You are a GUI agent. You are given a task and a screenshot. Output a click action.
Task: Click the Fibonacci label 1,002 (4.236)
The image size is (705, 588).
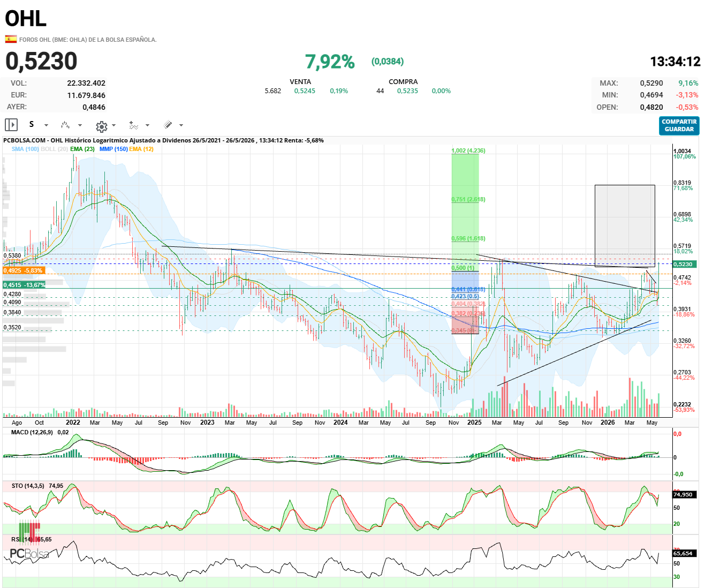468,150
